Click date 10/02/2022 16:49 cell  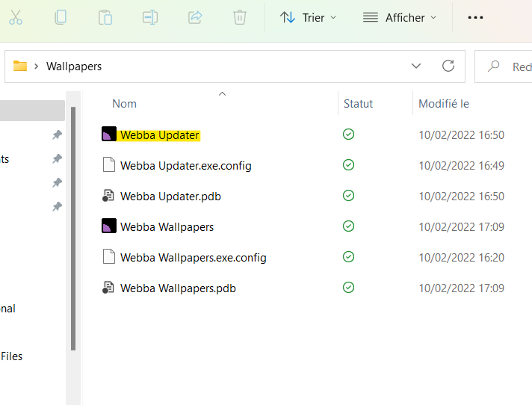tap(462, 166)
